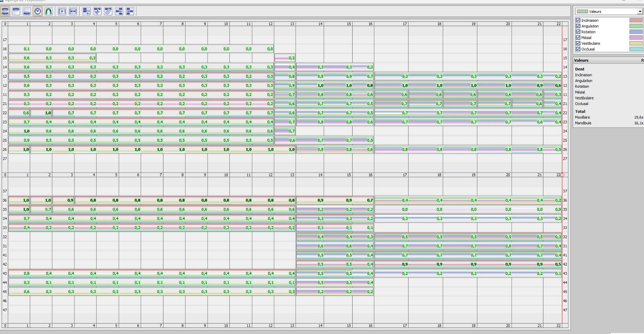The height and width of the screenshot is (334, 644).
Task: Click the fit-width double arrow icon
Action: point(73,11)
